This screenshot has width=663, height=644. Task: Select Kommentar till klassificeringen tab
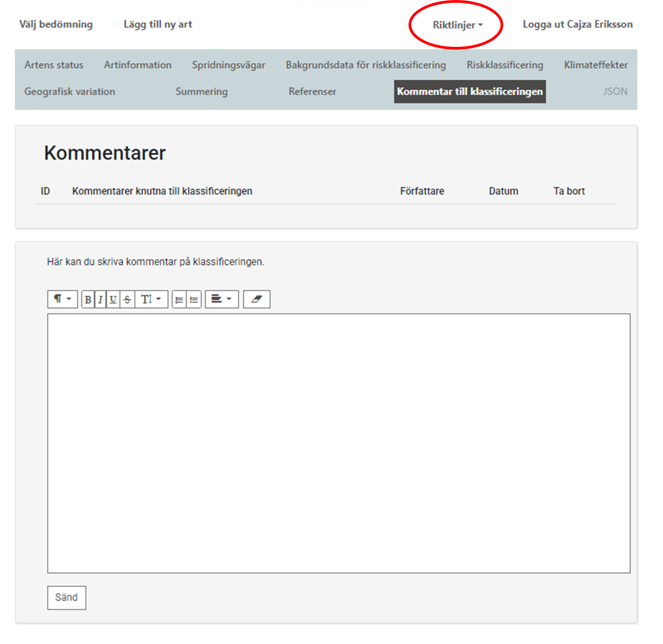click(470, 91)
